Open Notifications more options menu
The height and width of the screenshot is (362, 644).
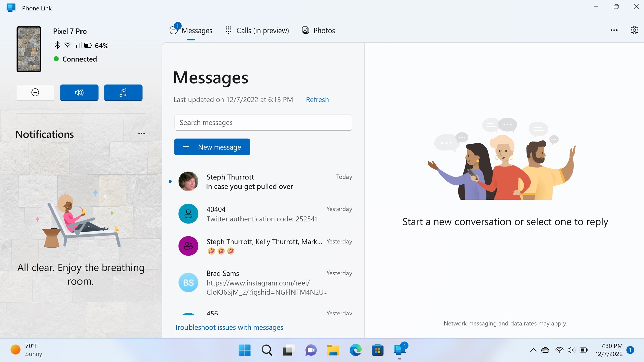[x=141, y=134]
